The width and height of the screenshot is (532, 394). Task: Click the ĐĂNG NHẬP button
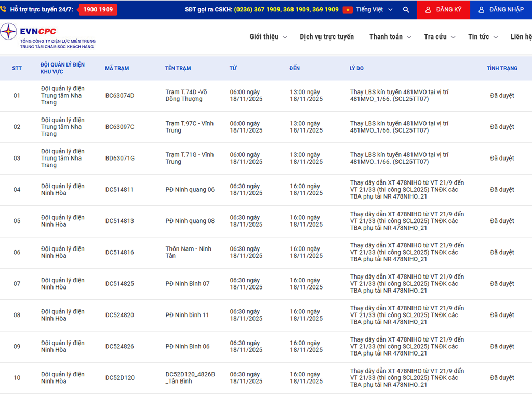[501, 10]
